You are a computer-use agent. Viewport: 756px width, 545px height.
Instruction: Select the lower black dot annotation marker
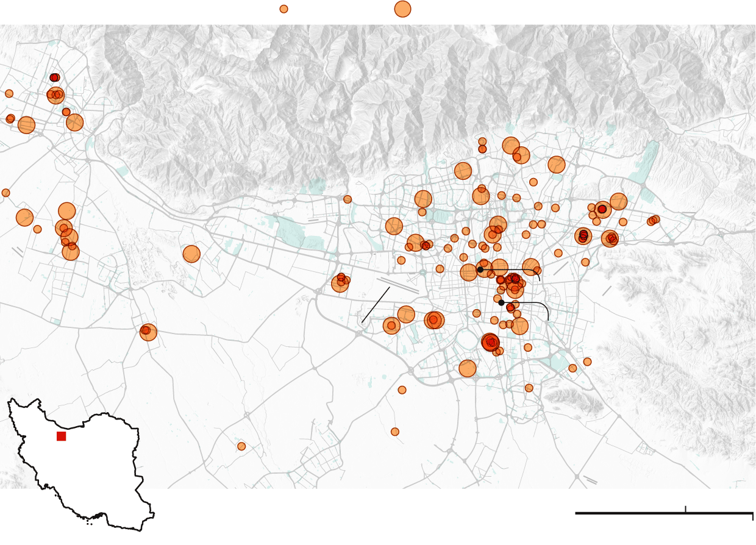coord(501,302)
